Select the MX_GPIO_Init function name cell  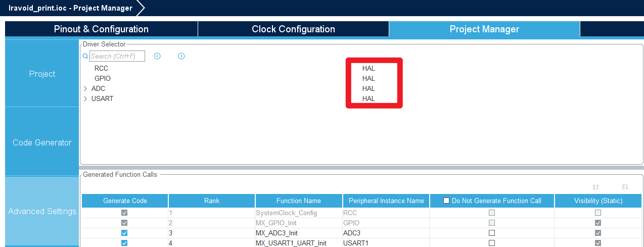coord(299,223)
